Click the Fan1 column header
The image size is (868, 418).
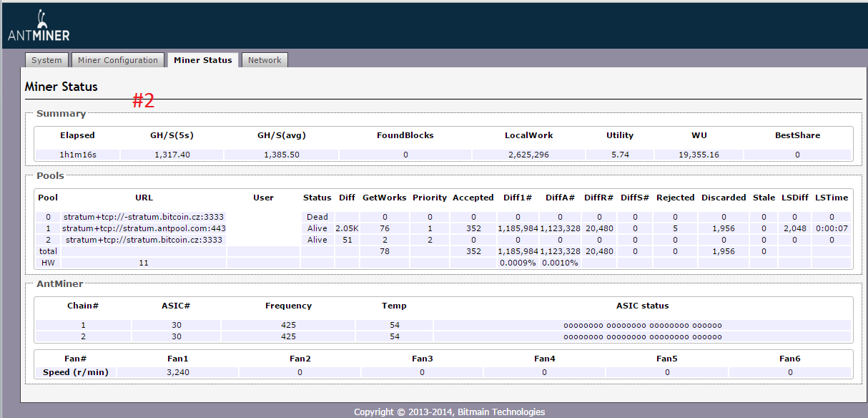click(x=177, y=358)
